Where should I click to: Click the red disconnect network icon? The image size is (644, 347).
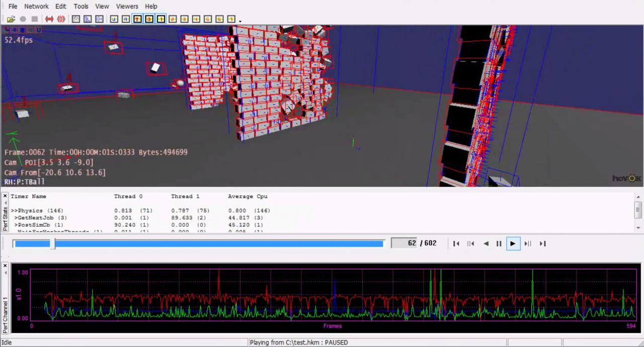(x=61, y=19)
